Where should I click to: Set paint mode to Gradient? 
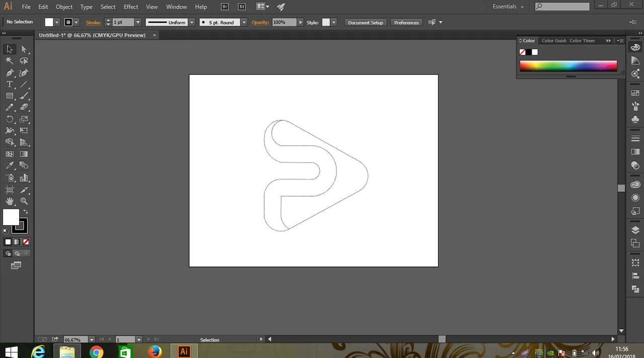[17, 242]
